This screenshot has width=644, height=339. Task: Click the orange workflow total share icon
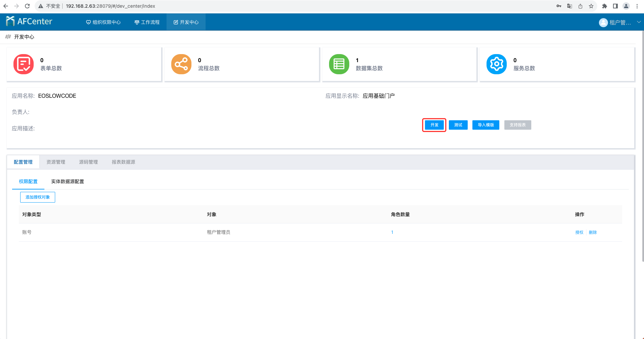181,64
